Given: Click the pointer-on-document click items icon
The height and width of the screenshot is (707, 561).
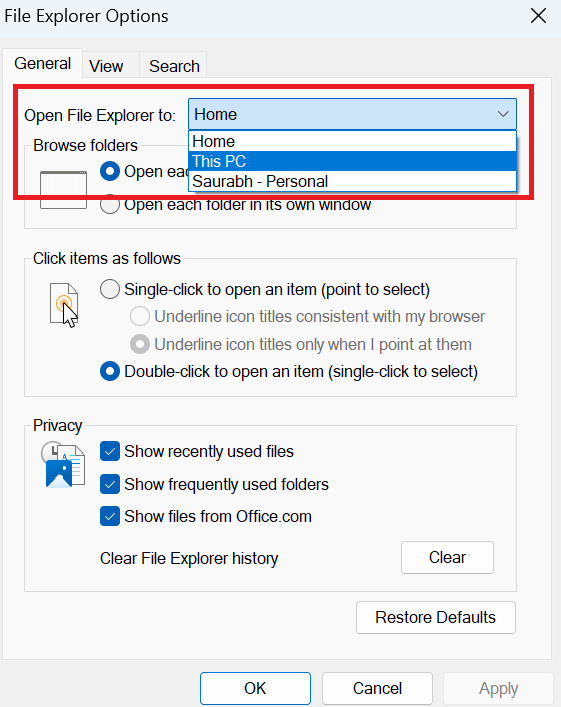Looking at the screenshot, I should click(64, 305).
